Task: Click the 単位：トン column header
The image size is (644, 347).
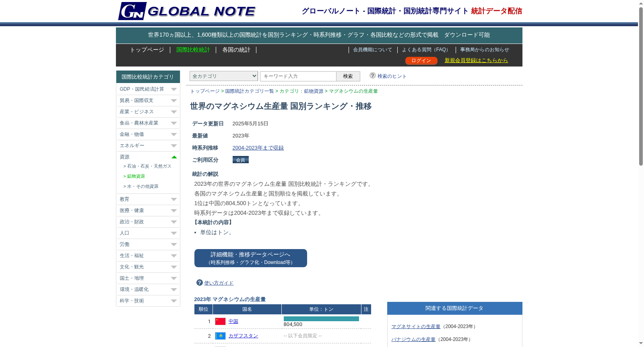Action: 321,309
